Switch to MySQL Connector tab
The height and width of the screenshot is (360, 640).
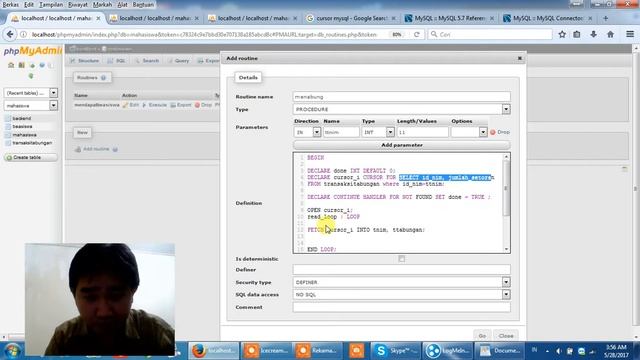pyautogui.click(x=547, y=18)
